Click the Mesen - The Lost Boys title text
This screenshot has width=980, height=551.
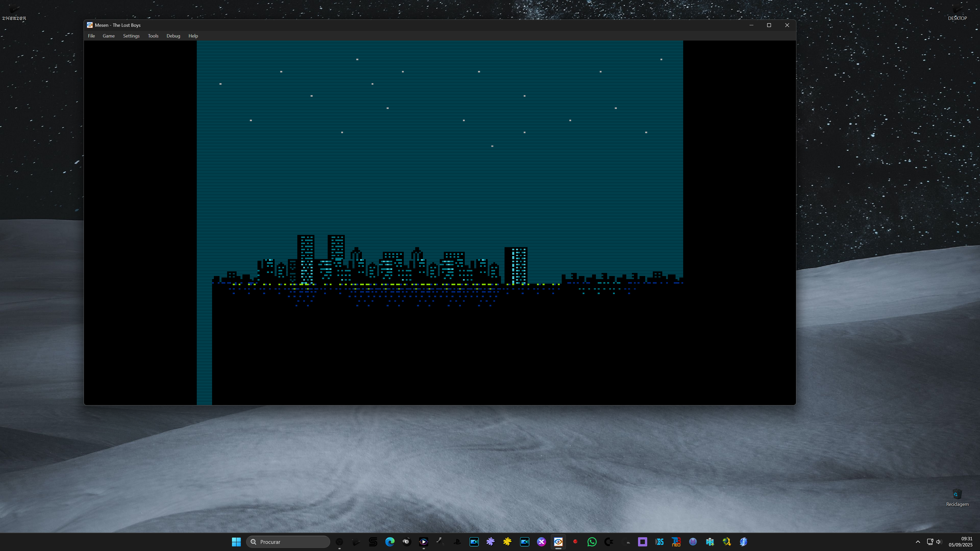[118, 25]
